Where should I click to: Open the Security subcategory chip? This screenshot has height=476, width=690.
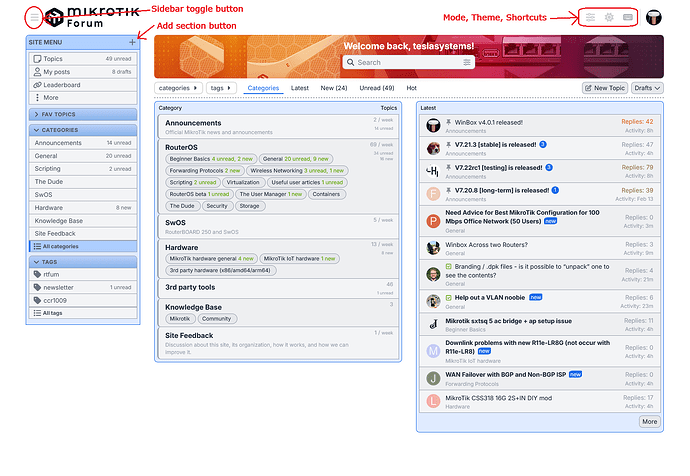pyautogui.click(x=217, y=206)
